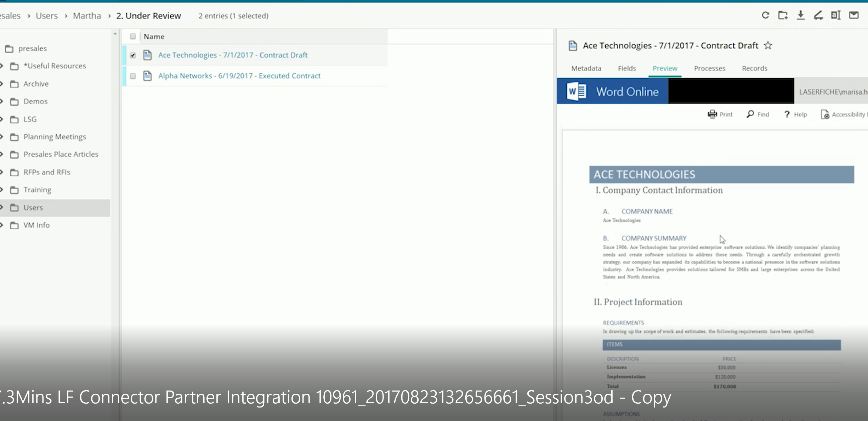The image size is (868, 421).
Task: Star the Ace Technologies document as favorite
Action: click(768, 45)
